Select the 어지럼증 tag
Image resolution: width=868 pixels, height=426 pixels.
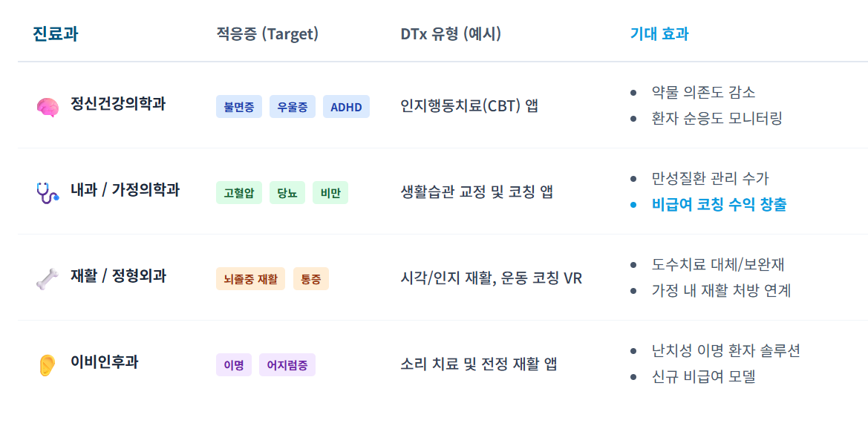coord(287,365)
